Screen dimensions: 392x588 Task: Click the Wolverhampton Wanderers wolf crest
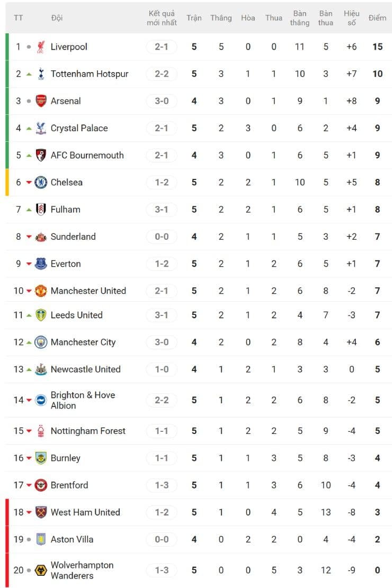tap(41, 571)
